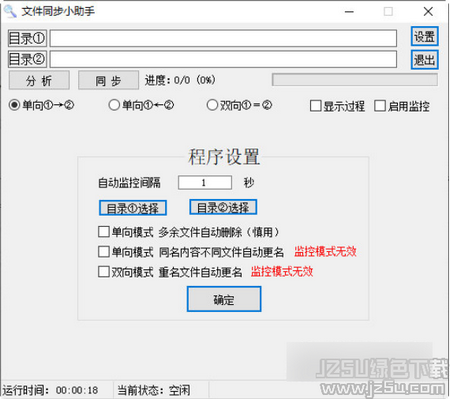Enable 启用监控 checkbox

(402, 106)
